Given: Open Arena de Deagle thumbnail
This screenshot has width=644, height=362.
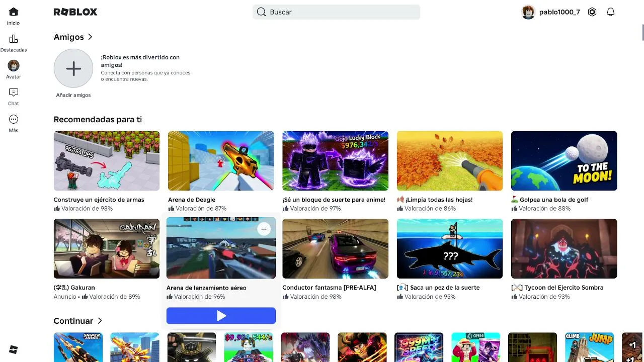Looking at the screenshot, I should 221,161.
